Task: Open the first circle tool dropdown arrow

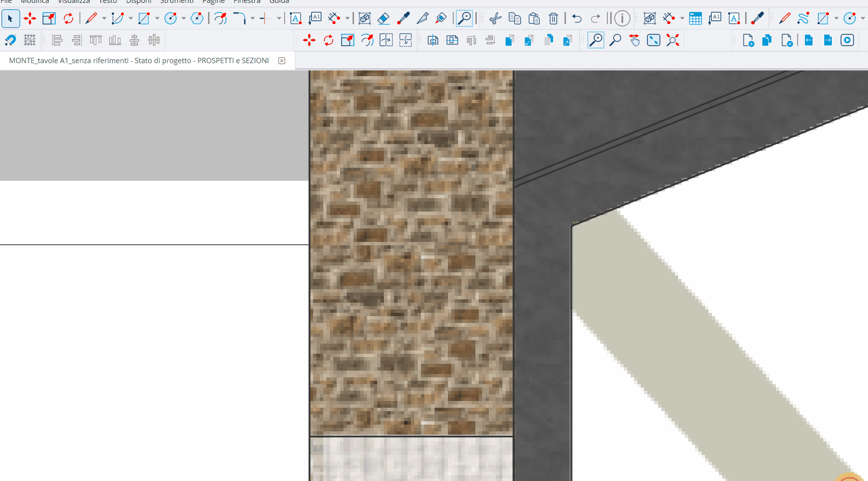Action: click(184, 19)
